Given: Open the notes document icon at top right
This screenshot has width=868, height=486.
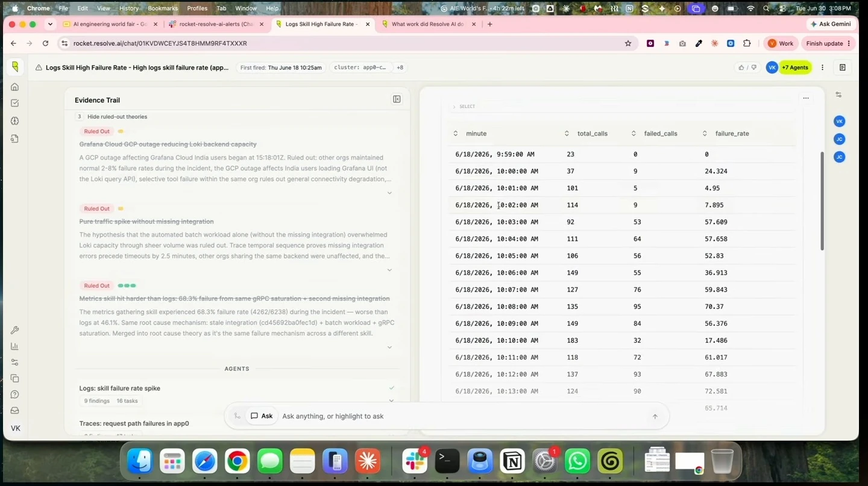Looking at the screenshot, I should coord(843,67).
